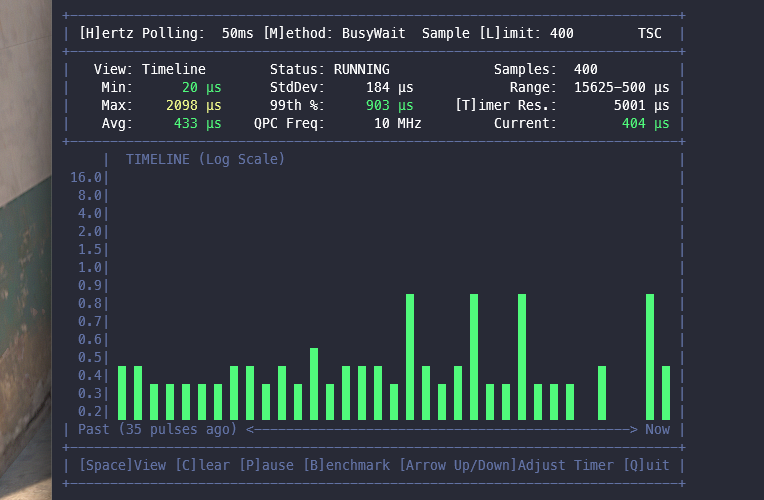Click the Range 15625-500 µs value
Viewport: 764px width, 500px height.
click(621, 87)
